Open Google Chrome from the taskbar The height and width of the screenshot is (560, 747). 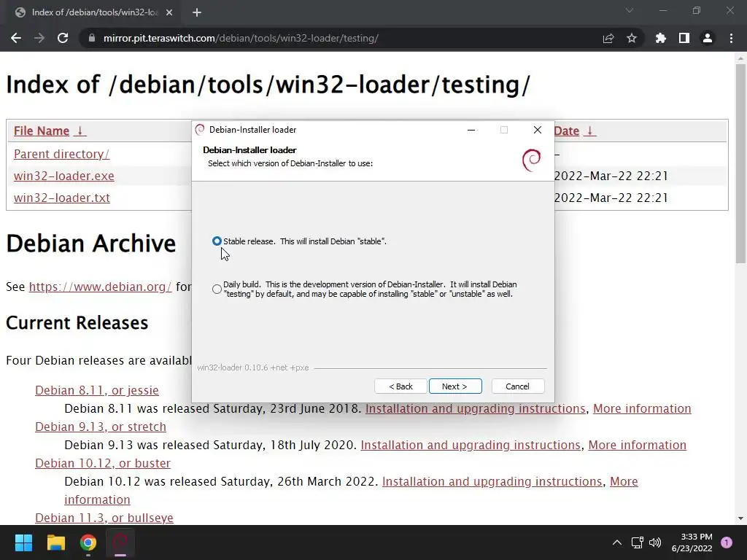88,542
